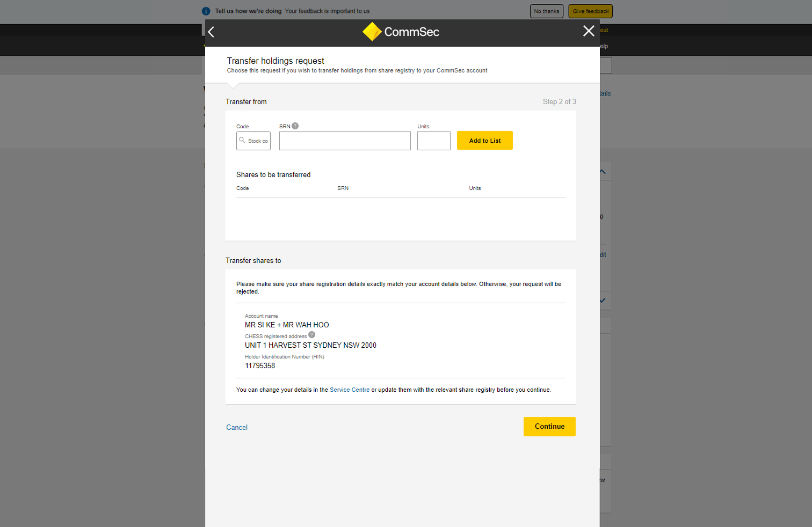Click the partially hidden details link
The height and width of the screenshot is (527, 812).
(605, 93)
